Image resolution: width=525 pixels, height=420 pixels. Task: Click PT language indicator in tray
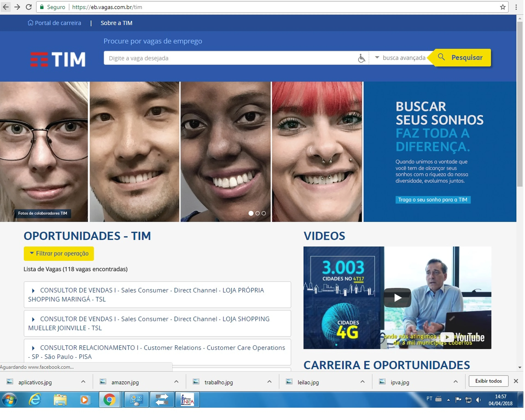coord(429,399)
